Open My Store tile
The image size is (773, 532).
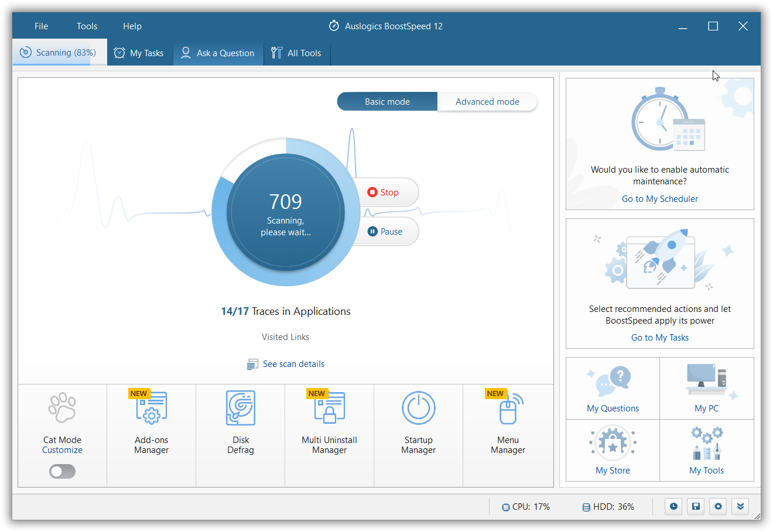coord(613,450)
